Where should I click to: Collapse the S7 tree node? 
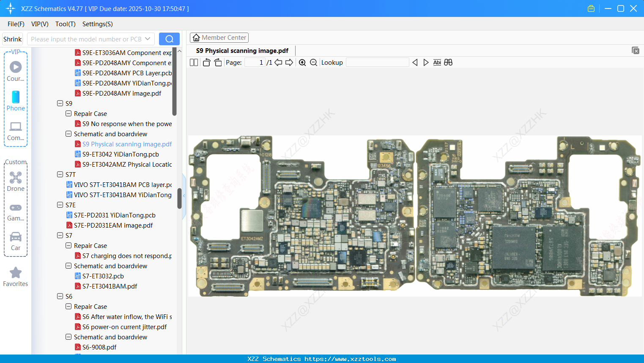(x=60, y=235)
